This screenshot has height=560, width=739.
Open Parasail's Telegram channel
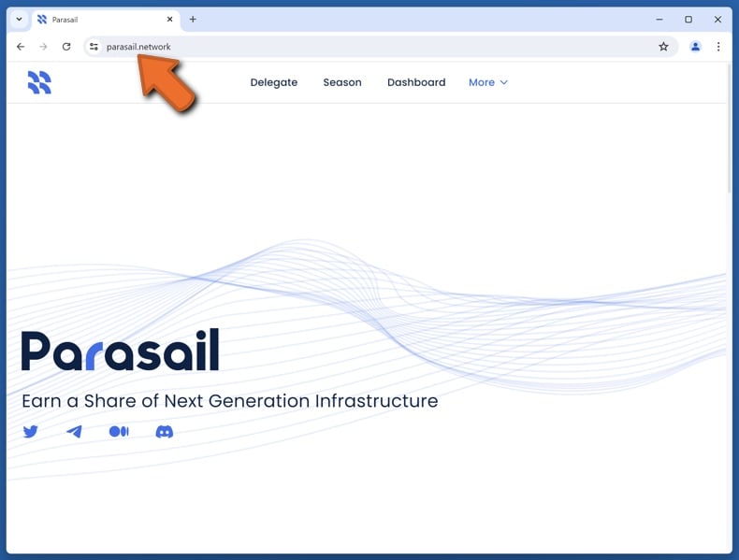tap(74, 431)
